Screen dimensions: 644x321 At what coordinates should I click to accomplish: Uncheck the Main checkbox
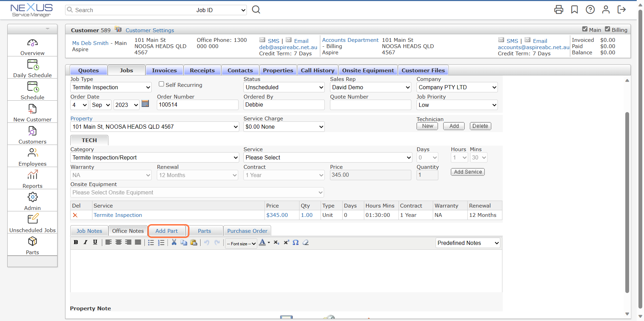[x=585, y=29]
